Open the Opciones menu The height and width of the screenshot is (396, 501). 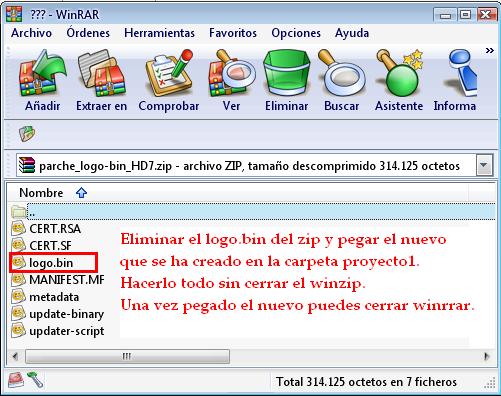tap(296, 33)
